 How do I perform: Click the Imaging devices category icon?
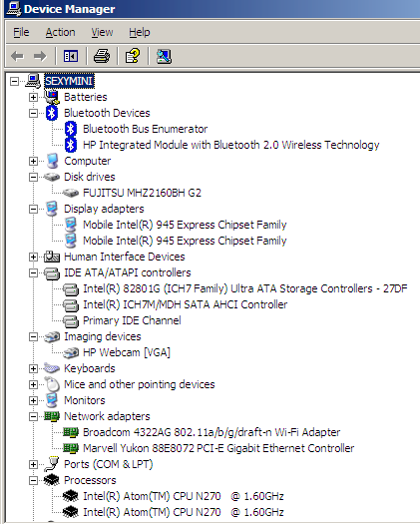point(52,337)
